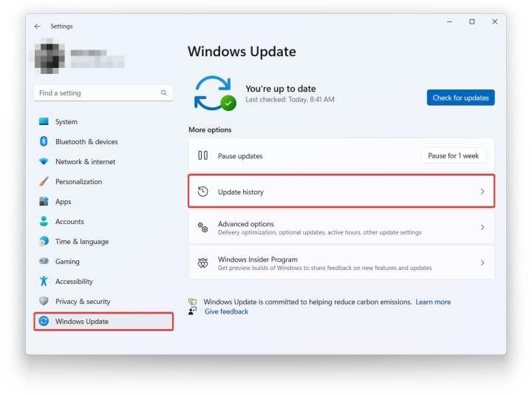Open Accounts settings section
Image resolution: width=532 pixels, height=395 pixels.
(x=69, y=222)
